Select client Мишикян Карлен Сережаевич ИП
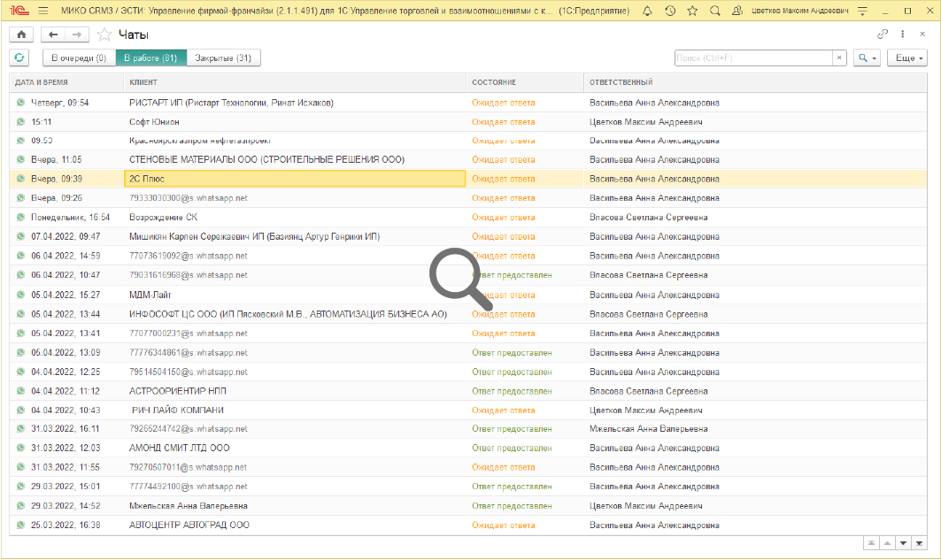 [x=295, y=236]
